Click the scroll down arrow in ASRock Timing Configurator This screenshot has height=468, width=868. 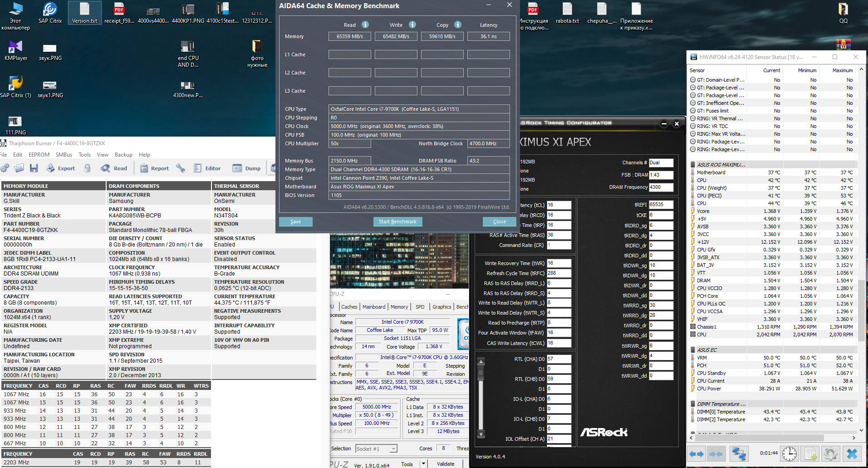(x=481, y=434)
